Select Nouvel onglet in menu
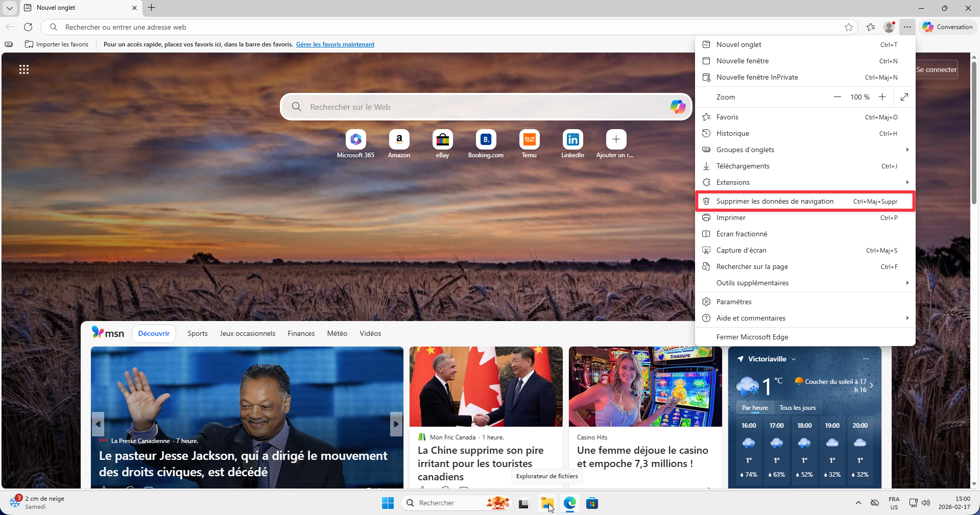Image resolution: width=980 pixels, height=515 pixels. pos(805,44)
